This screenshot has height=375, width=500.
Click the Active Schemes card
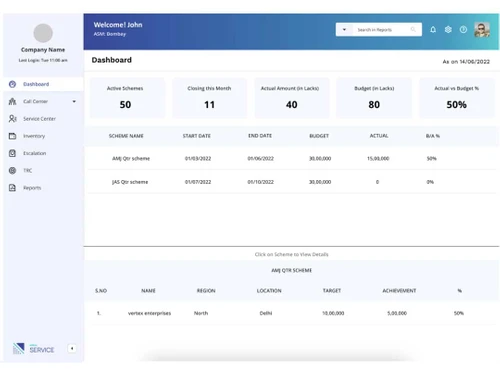click(127, 98)
